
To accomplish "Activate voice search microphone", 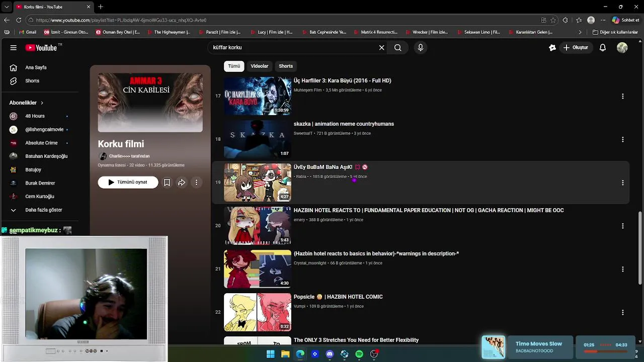I will pyautogui.click(x=421, y=48).
